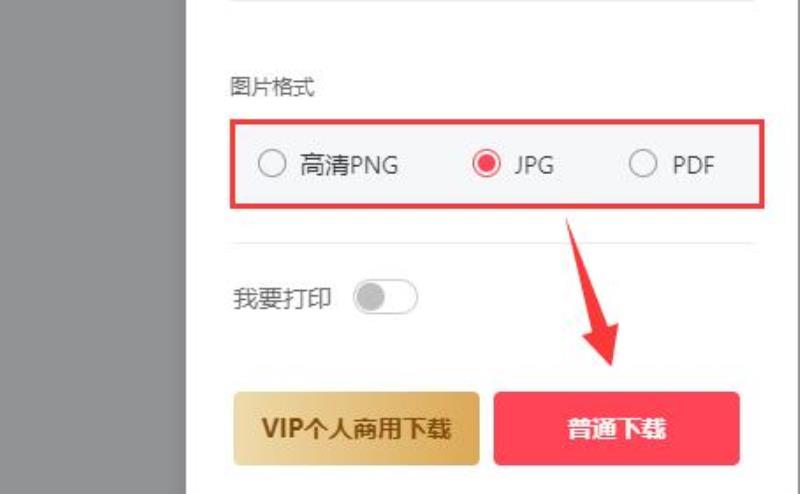800x494 pixels.
Task: Enable the 我要打印 toggle switch
Action: point(385,297)
